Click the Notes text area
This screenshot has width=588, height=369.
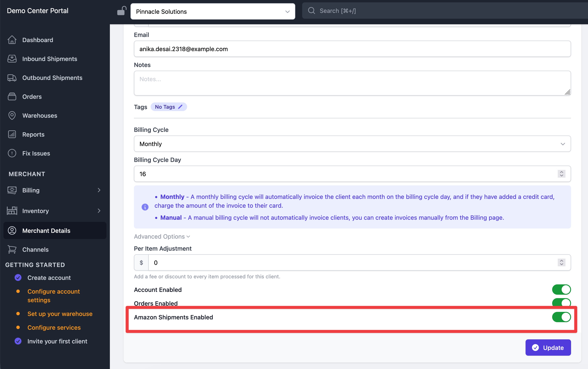(x=352, y=83)
